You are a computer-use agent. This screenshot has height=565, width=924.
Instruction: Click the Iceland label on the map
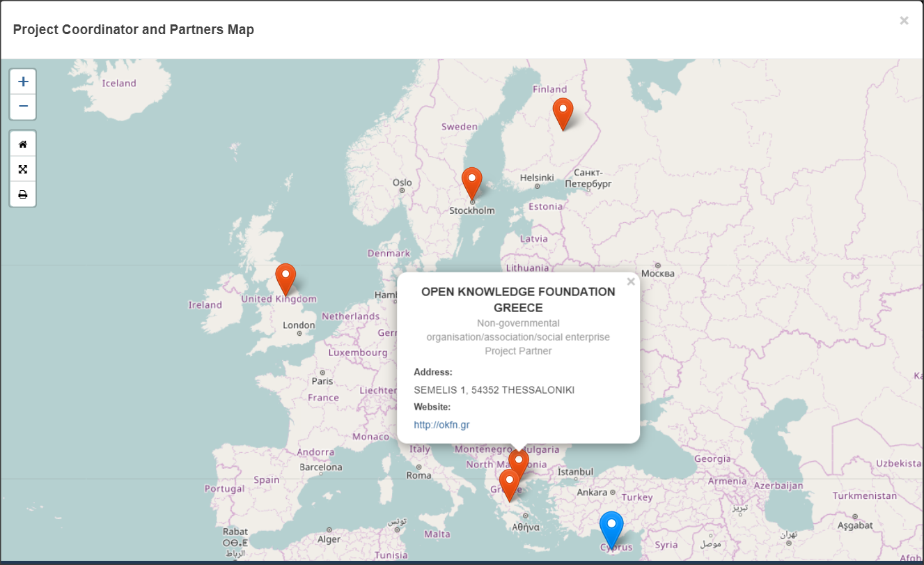119,84
